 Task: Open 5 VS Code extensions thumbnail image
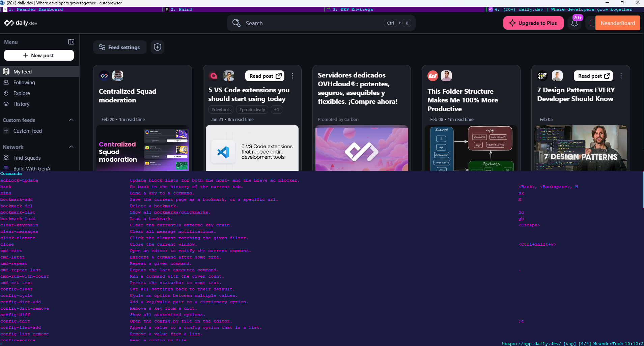252,148
